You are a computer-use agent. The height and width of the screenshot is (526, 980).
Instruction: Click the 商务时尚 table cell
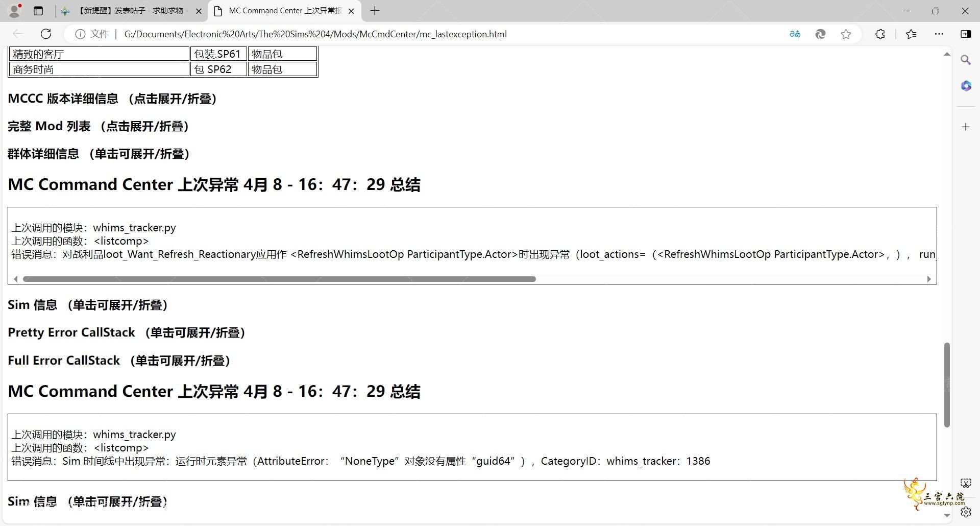(100, 69)
